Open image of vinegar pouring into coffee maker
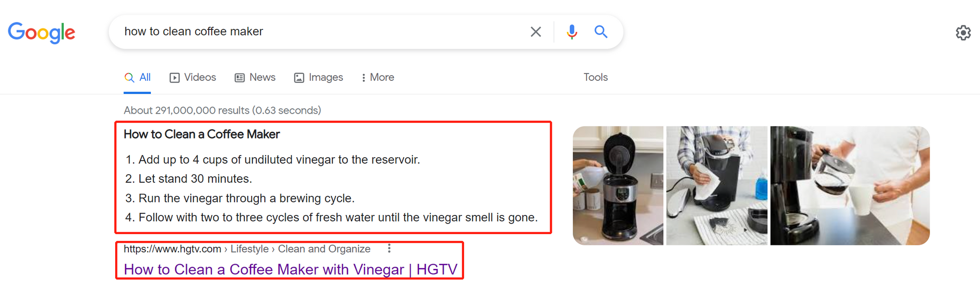The width and height of the screenshot is (980, 286). click(618, 186)
